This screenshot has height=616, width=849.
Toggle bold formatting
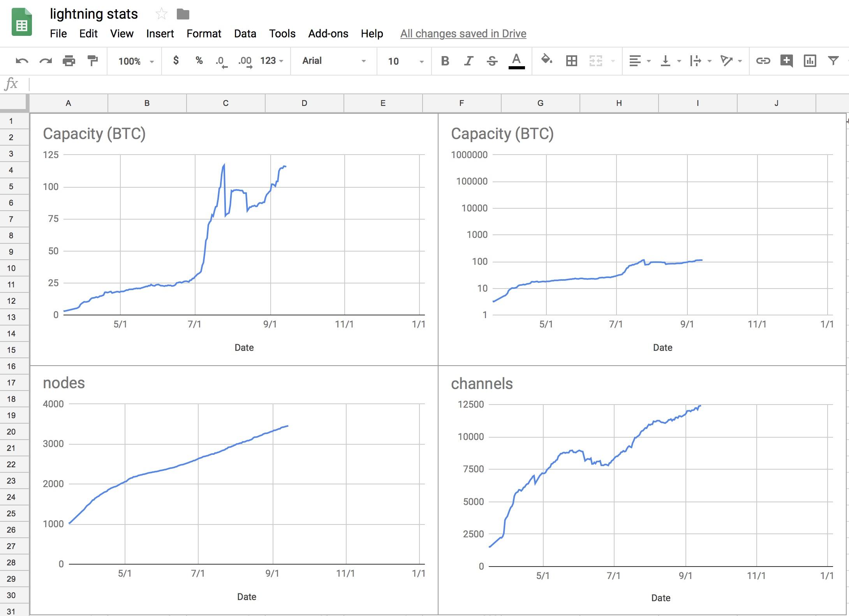pos(445,61)
